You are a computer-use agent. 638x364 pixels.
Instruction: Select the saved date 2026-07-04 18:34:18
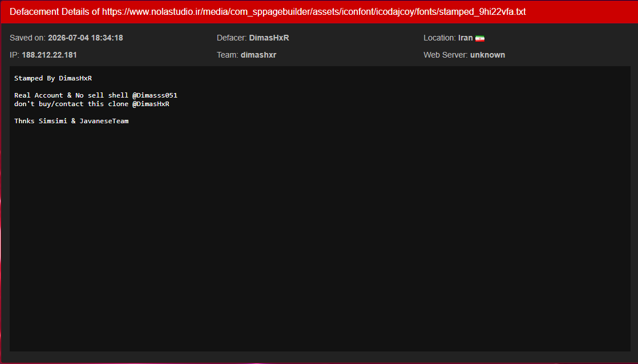[86, 38]
